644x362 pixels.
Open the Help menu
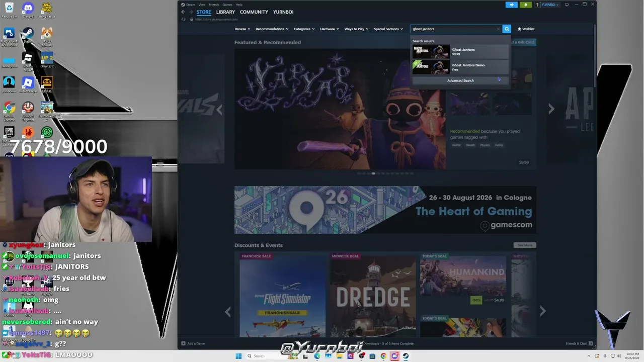239,5
